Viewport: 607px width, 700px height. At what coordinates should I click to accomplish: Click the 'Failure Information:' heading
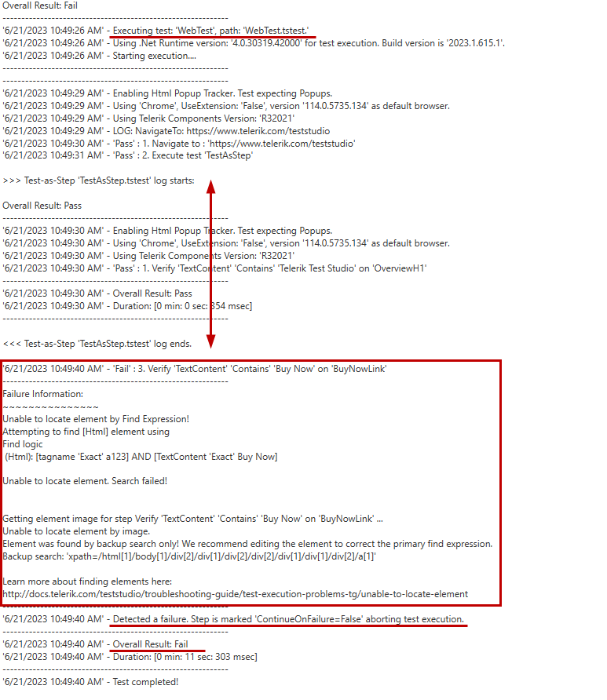point(43,394)
